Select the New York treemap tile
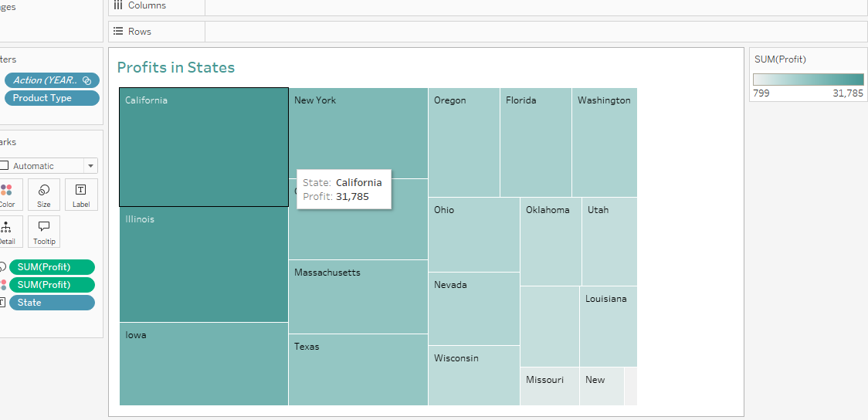 [358, 133]
